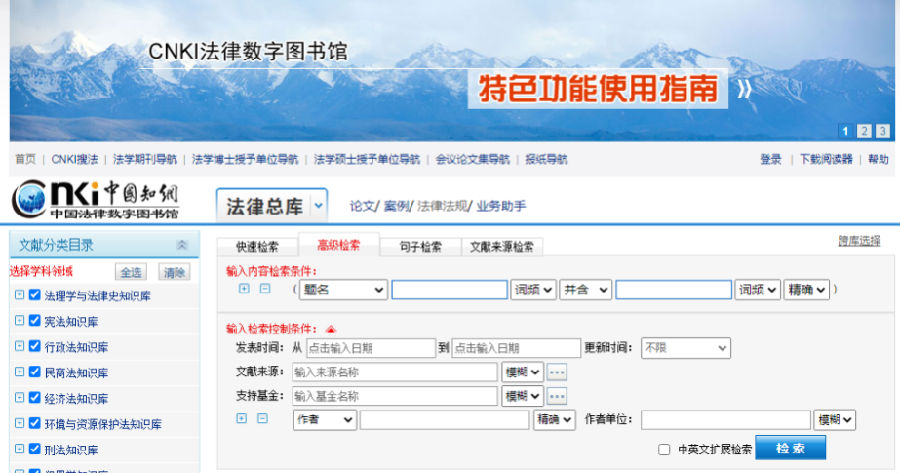Click the 检索 search button

tap(790, 448)
